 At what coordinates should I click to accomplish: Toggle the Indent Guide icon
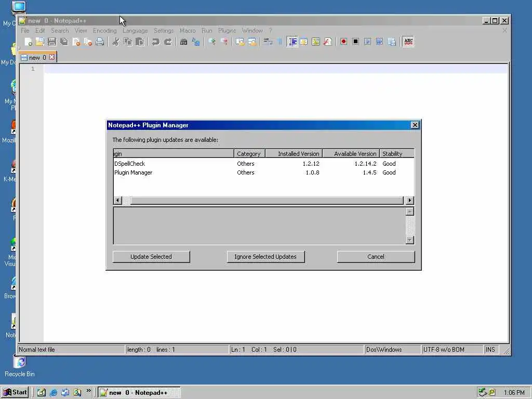[292, 42]
